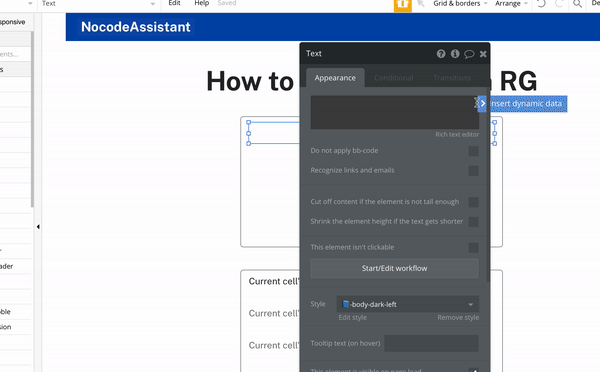Viewport: 600px width, 372px height.
Task: Click into the dark text content box
Action: pyautogui.click(x=395, y=112)
